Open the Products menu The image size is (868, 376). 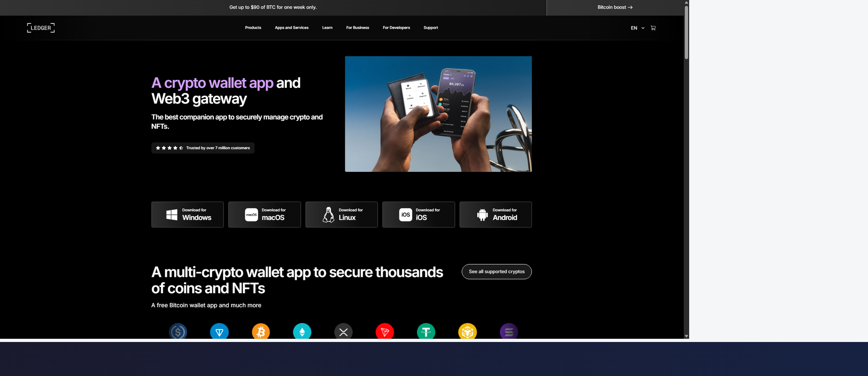[253, 28]
